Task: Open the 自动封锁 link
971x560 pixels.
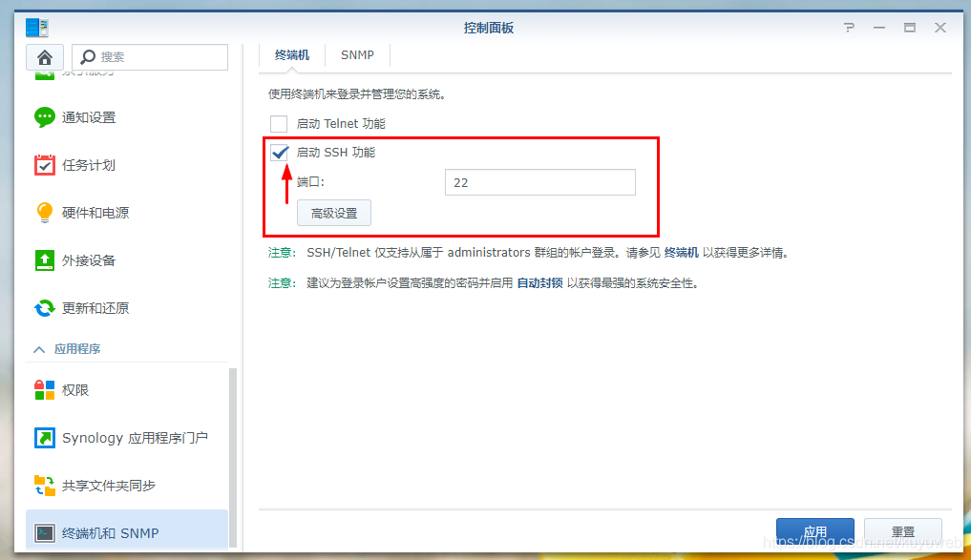Action: click(x=540, y=282)
